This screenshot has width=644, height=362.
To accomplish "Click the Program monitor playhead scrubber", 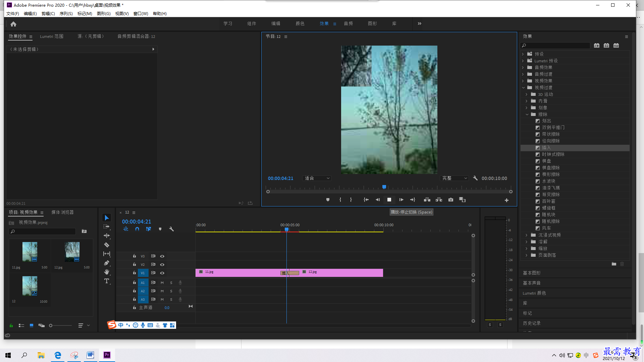I will click(384, 187).
